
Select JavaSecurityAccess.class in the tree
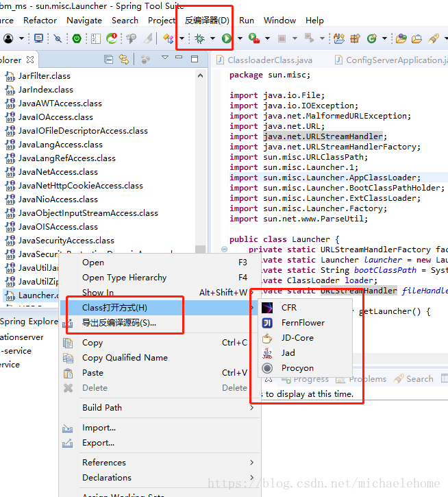pyautogui.click(x=66, y=241)
